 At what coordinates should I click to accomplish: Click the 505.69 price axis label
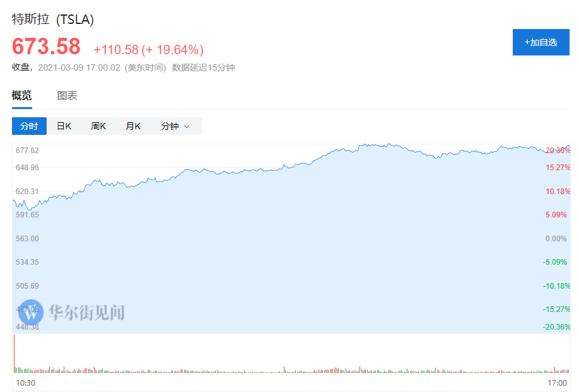coord(27,285)
